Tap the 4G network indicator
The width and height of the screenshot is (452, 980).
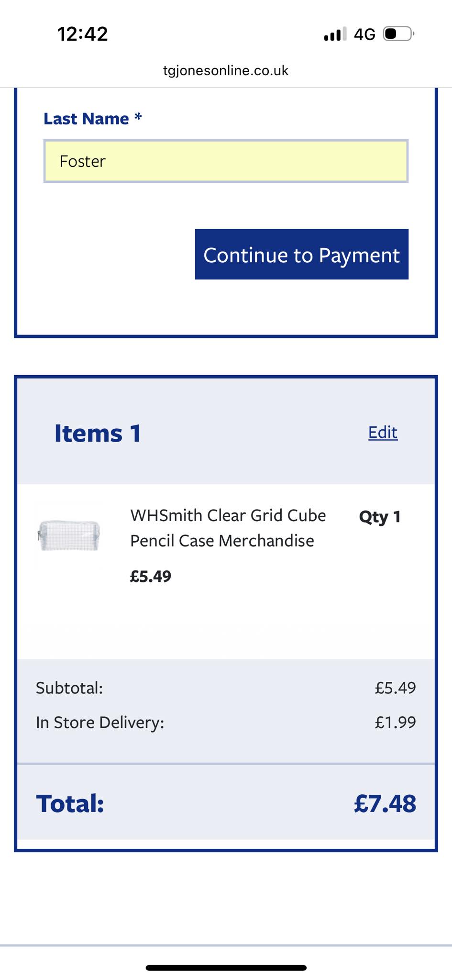pyautogui.click(x=364, y=34)
